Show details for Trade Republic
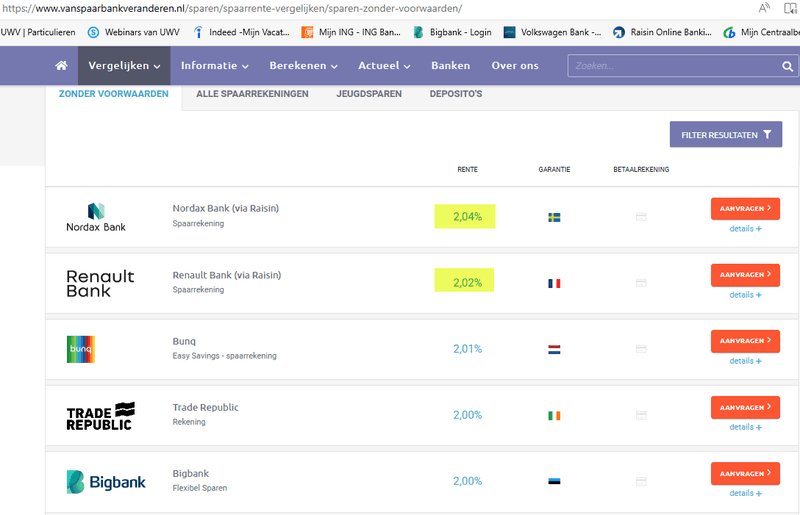 [745, 427]
